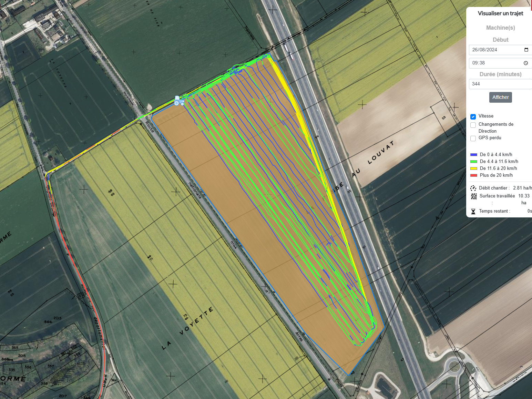Enable the GPS perdu checkbox
Image resolution: width=532 pixels, height=399 pixels.
coord(473,139)
